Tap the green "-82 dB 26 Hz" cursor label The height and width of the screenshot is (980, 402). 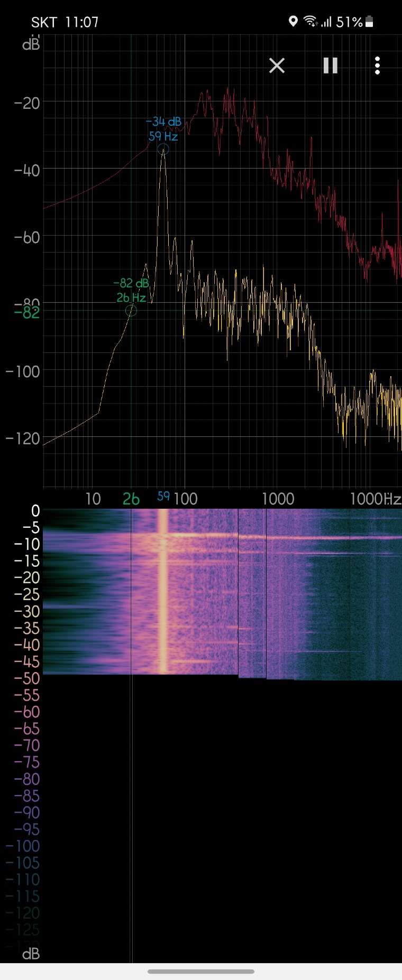point(131,291)
